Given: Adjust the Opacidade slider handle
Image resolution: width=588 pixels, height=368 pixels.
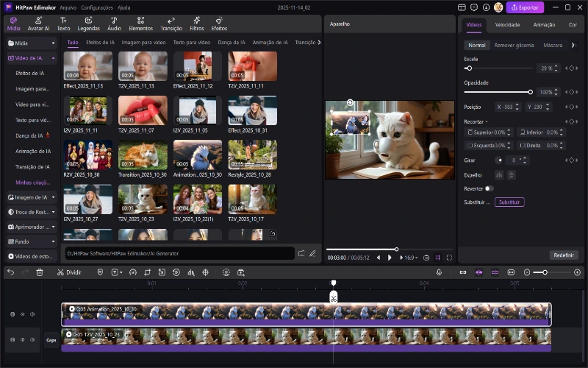Looking at the screenshot, I should [531, 92].
